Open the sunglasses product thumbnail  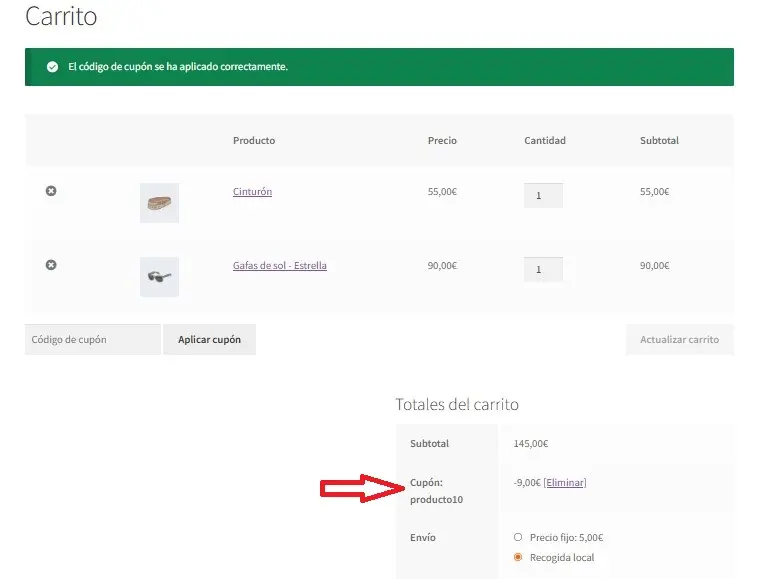tap(159, 277)
